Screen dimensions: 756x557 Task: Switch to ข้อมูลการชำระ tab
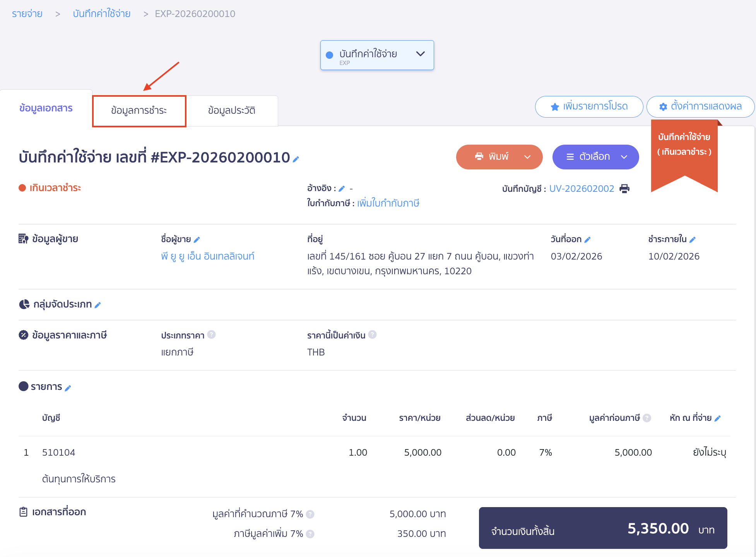[x=139, y=111]
